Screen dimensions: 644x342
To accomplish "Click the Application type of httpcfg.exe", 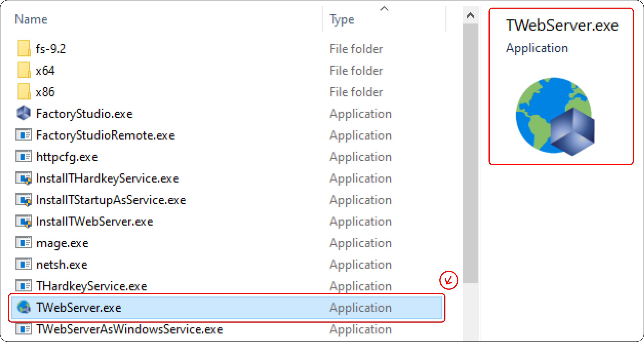I will click(361, 157).
